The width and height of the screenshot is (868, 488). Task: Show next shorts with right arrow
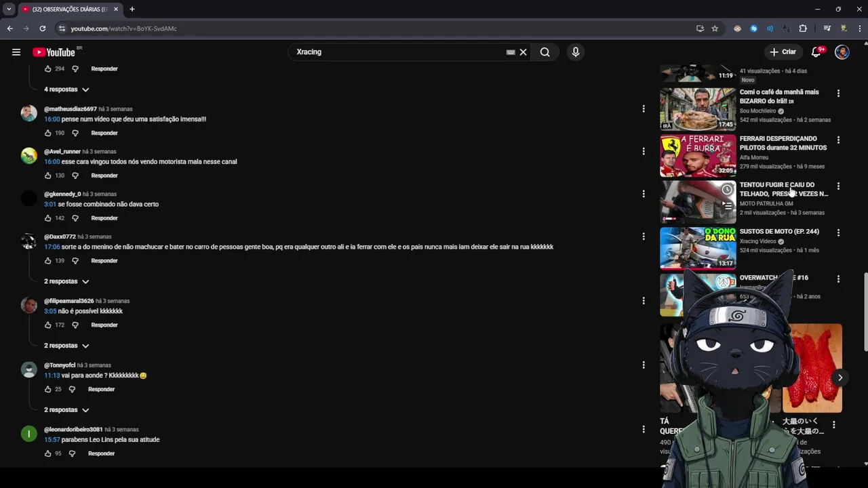[840, 378]
